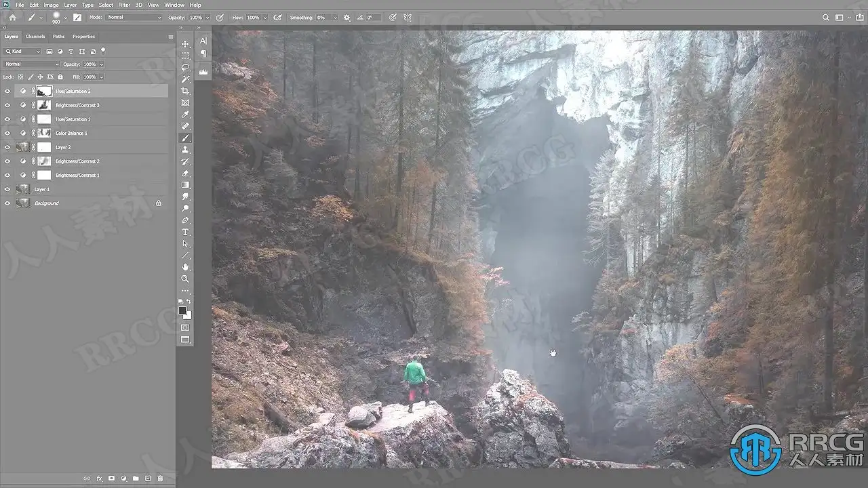The image size is (868, 488).
Task: Hide the Brightness/Contrast 1 layer
Action: click(7, 175)
